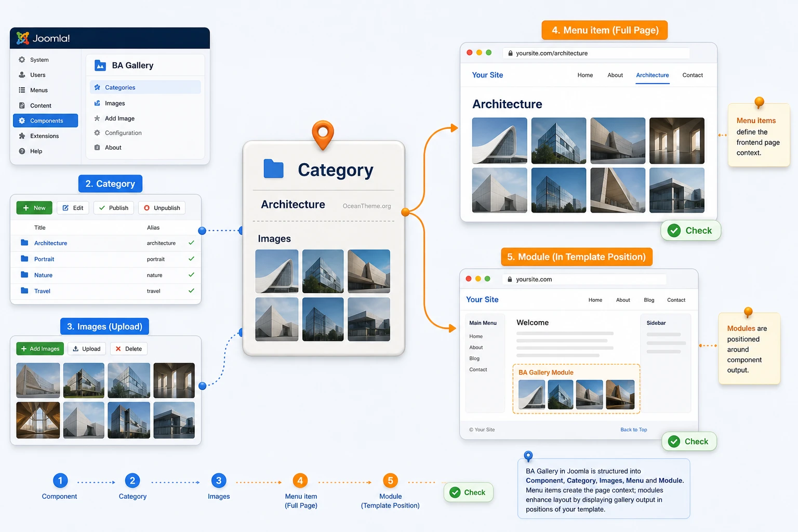Click the About info icon

tap(97, 148)
